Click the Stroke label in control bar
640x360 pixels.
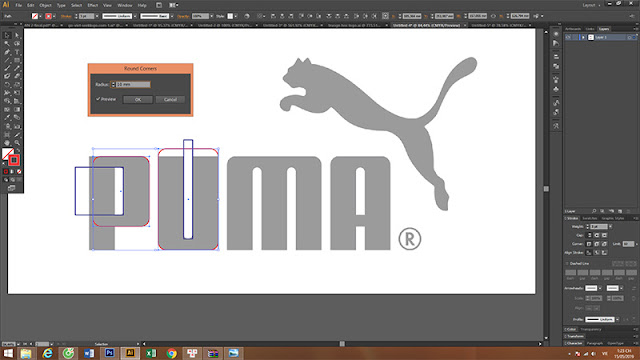point(66,16)
